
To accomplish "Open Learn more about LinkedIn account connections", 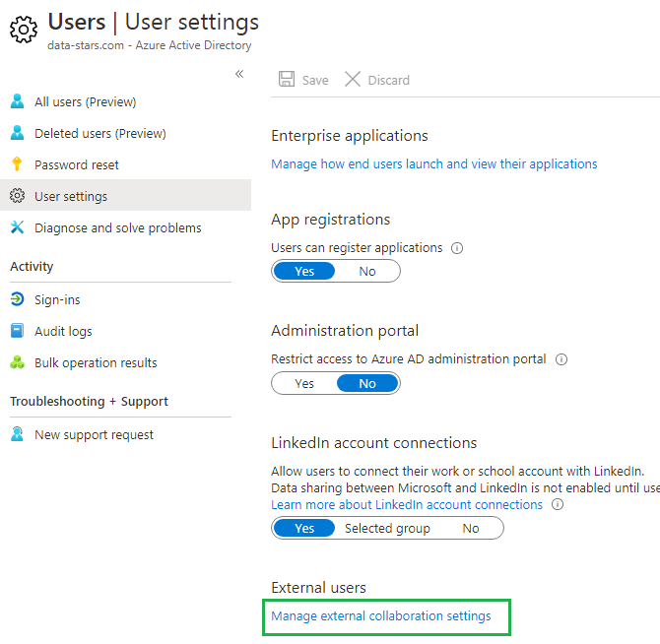I will coord(407,504).
